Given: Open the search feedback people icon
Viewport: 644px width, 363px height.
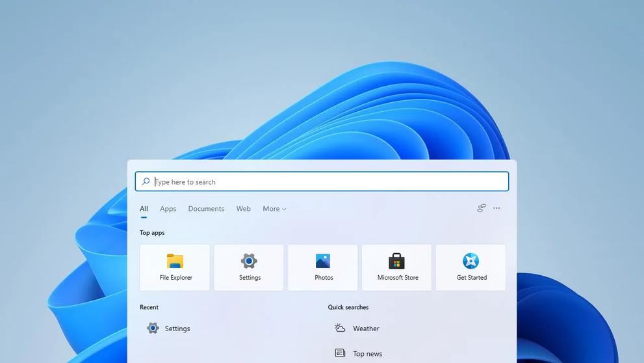Looking at the screenshot, I should (482, 208).
